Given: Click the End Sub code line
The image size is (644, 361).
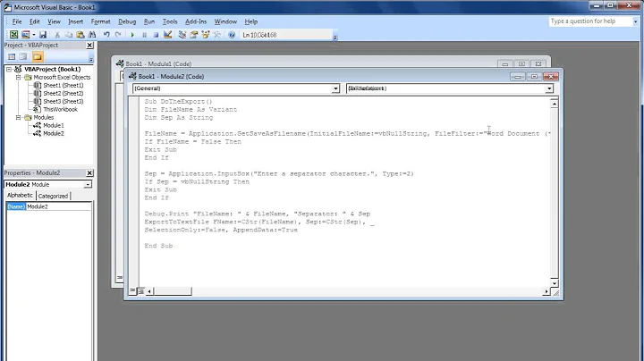Looking at the screenshot, I should point(158,246).
